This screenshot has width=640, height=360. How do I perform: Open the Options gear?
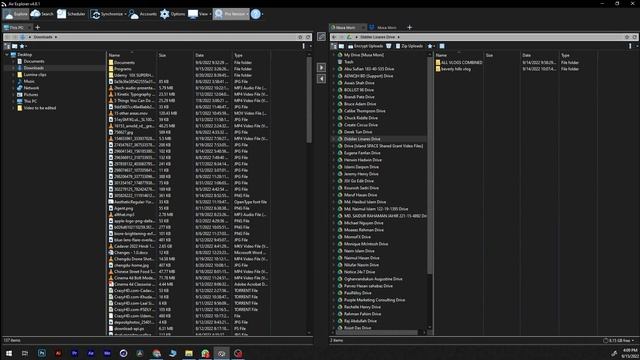tap(172, 14)
